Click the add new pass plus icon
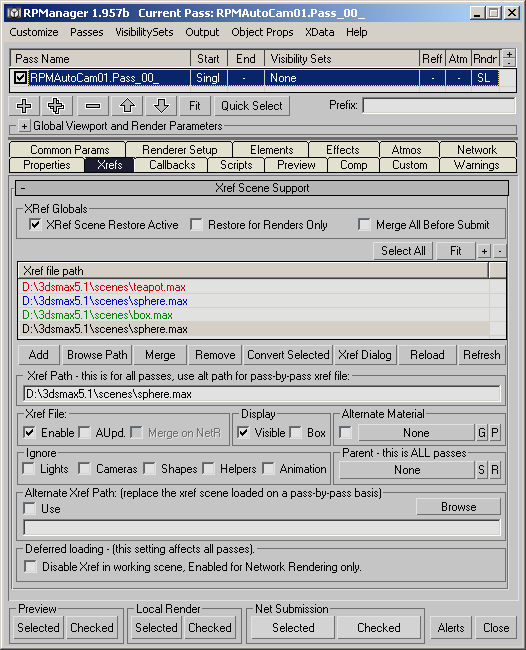526x650 pixels. pos(24,106)
